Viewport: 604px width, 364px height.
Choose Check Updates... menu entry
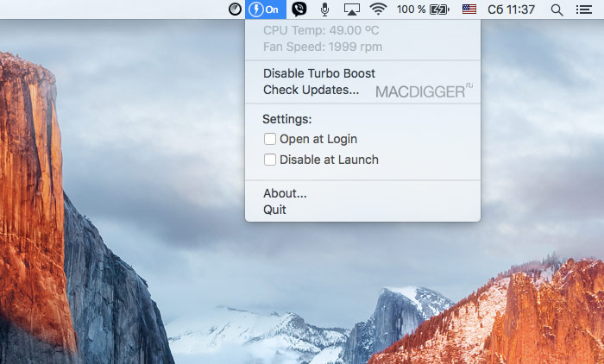point(311,90)
